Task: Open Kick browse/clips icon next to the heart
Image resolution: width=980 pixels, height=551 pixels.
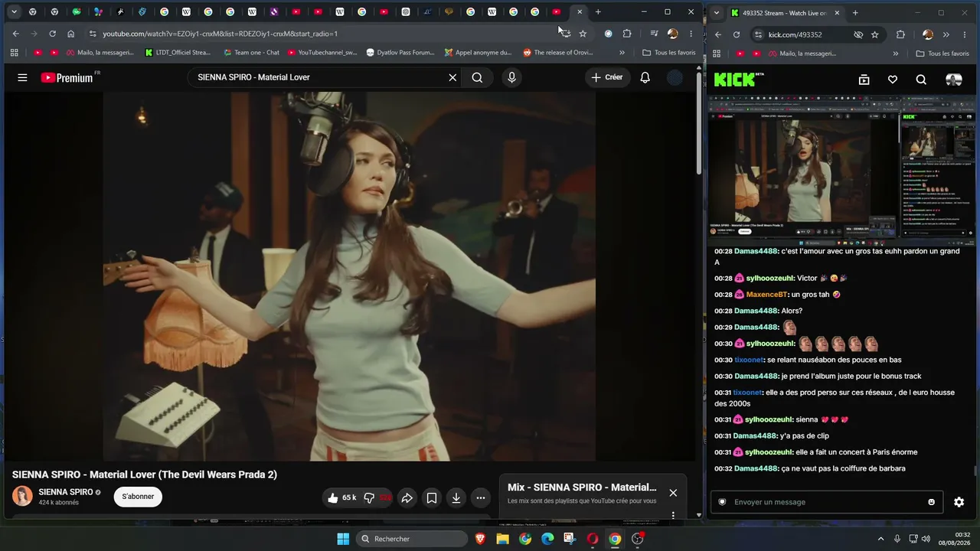Action: pyautogui.click(x=864, y=80)
